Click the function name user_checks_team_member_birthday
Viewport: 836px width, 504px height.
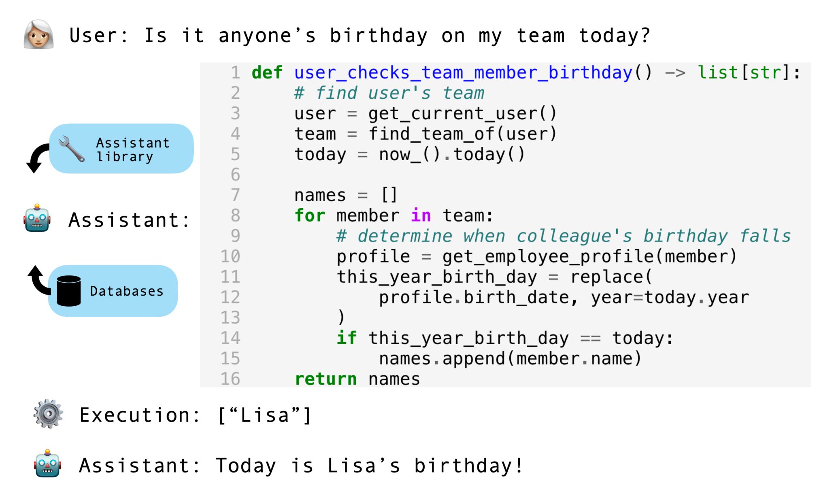[463, 73]
